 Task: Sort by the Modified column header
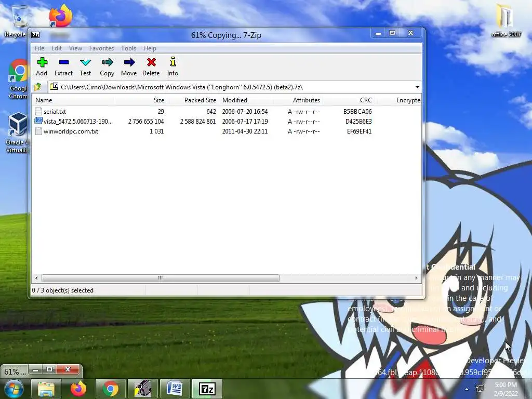point(245,100)
